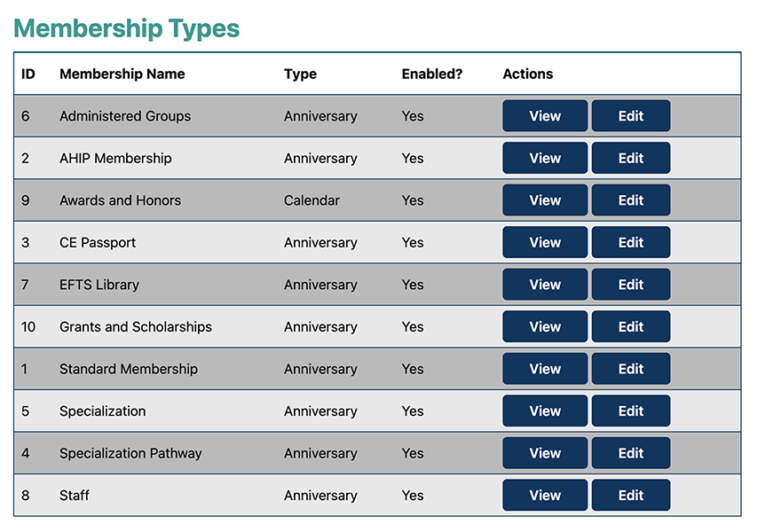The image size is (757, 532).
Task: Edit the Standard Membership type
Action: (630, 369)
